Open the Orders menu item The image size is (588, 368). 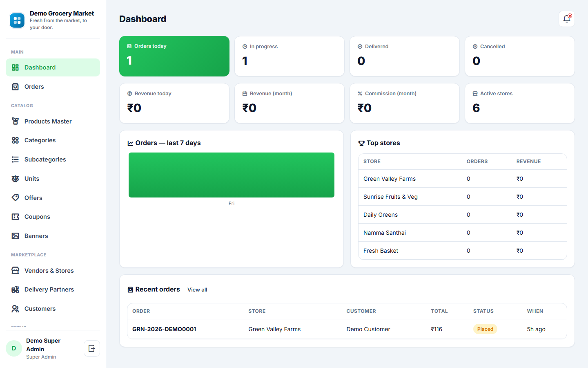click(53, 87)
